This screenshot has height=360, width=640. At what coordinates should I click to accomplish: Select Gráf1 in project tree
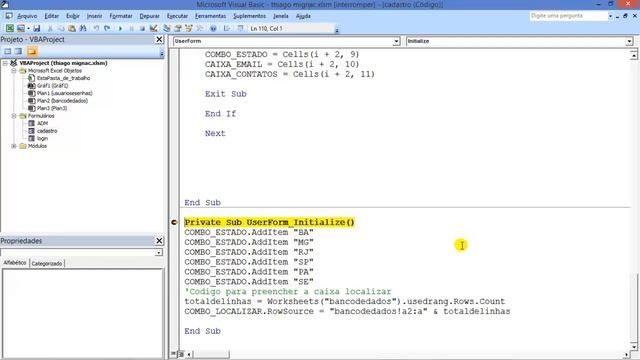52,86
